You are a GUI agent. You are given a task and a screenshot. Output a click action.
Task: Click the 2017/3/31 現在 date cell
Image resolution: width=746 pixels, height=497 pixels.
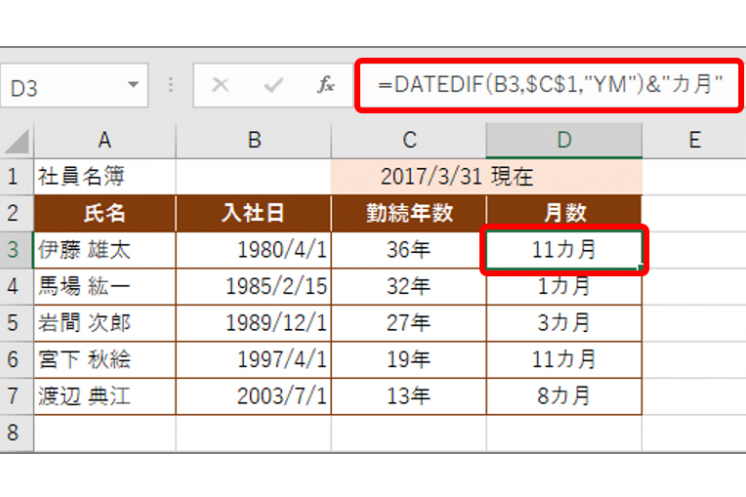coord(486,176)
